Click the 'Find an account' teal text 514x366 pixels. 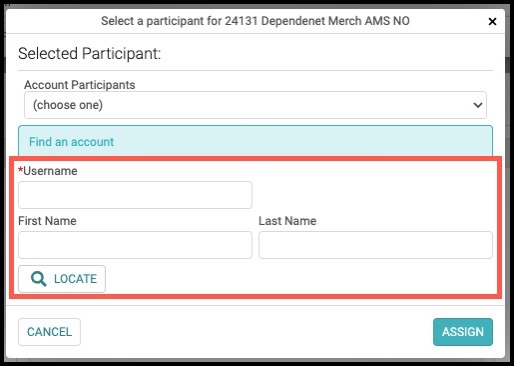[x=72, y=142]
